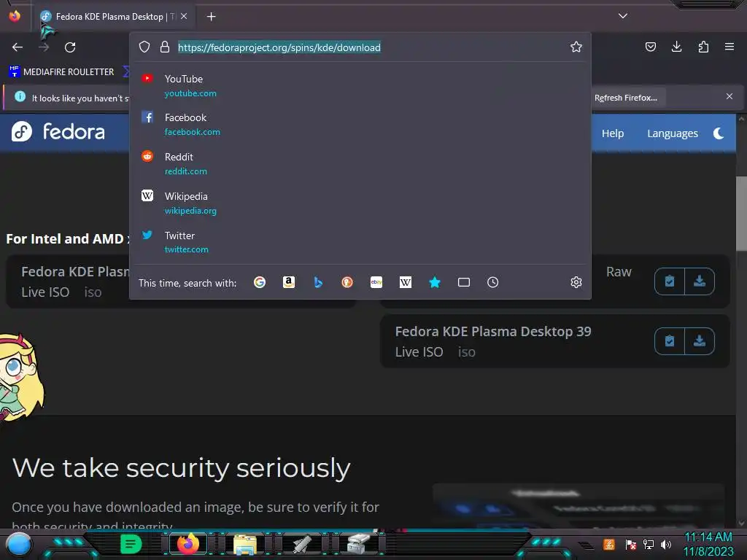Image resolution: width=747 pixels, height=560 pixels.
Task: Open checksum verification for the Raw image
Action: [670, 281]
